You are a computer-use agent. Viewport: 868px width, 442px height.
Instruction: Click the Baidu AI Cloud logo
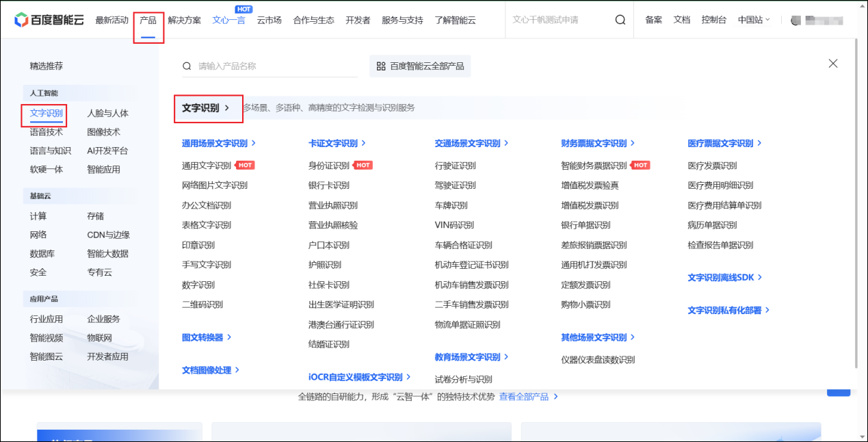(x=49, y=20)
